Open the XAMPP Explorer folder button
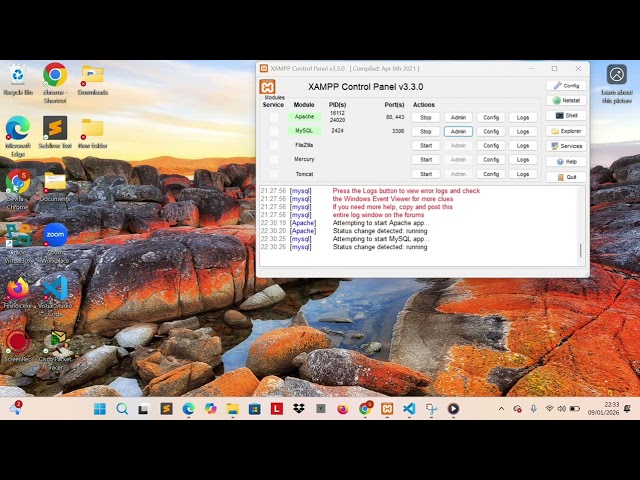 click(x=566, y=131)
